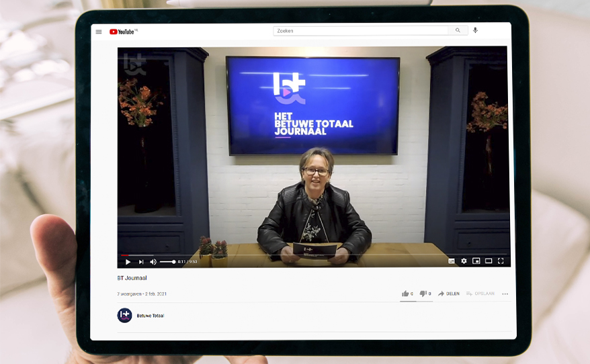This screenshot has width=590, height=364.
Task: Mute the video volume speaker icon
Action: click(x=153, y=261)
